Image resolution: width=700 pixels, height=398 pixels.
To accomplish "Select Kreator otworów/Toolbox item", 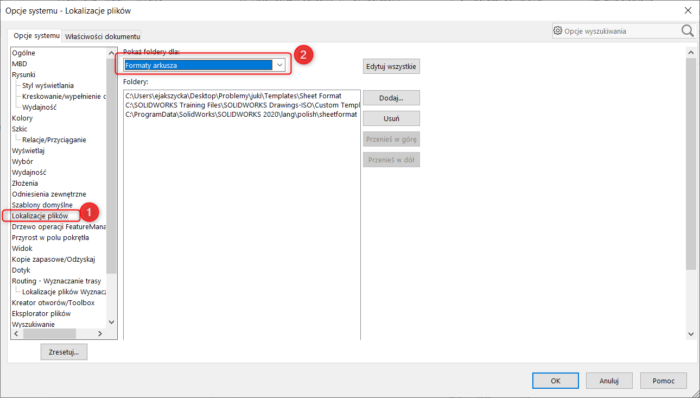I will pyautogui.click(x=53, y=303).
